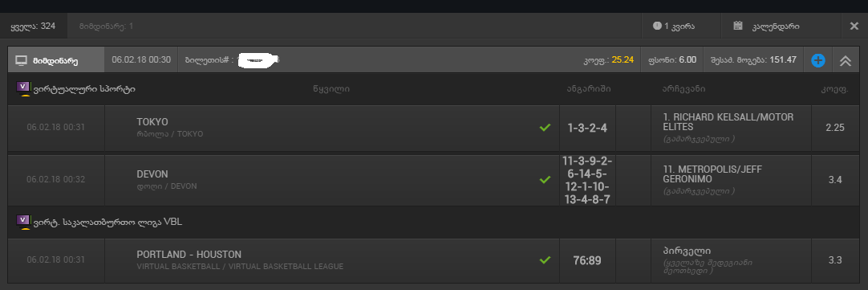This screenshot has width=868, height=290.
Task: Select the all bets tab showing 324
Action: pyautogui.click(x=33, y=26)
